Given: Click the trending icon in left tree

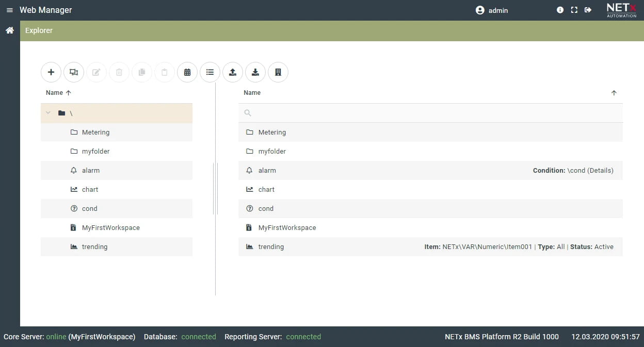Looking at the screenshot, I should pos(74,246).
